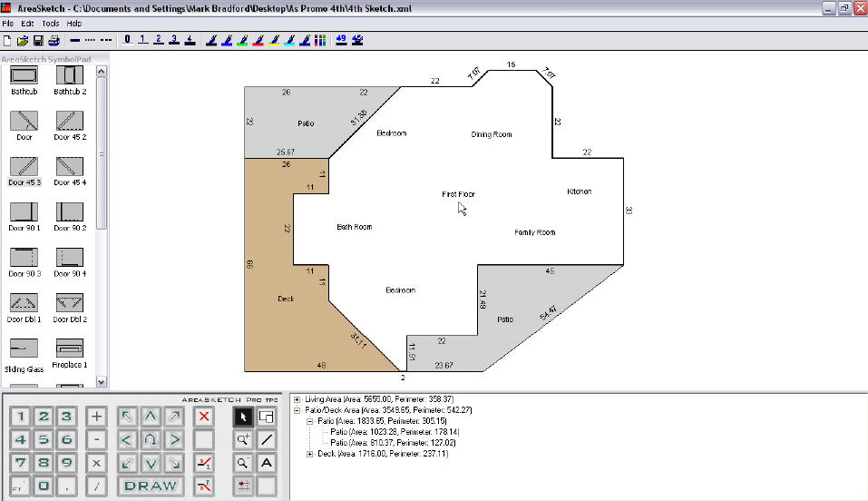Select the solid line style

coord(75,40)
